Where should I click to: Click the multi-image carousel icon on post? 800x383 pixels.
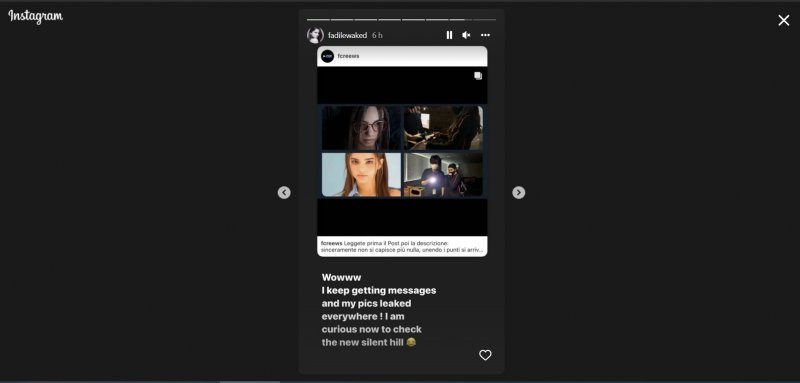pyautogui.click(x=478, y=75)
